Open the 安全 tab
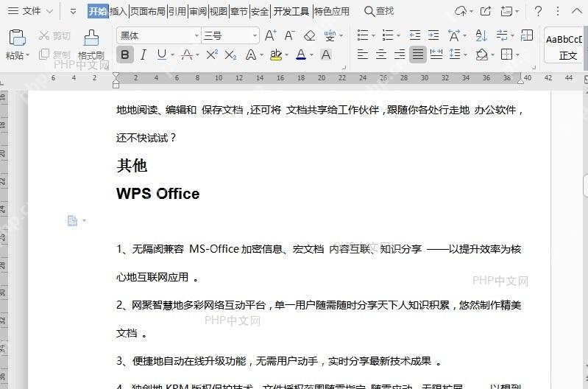The height and width of the screenshot is (389, 588). click(x=260, y=11)
